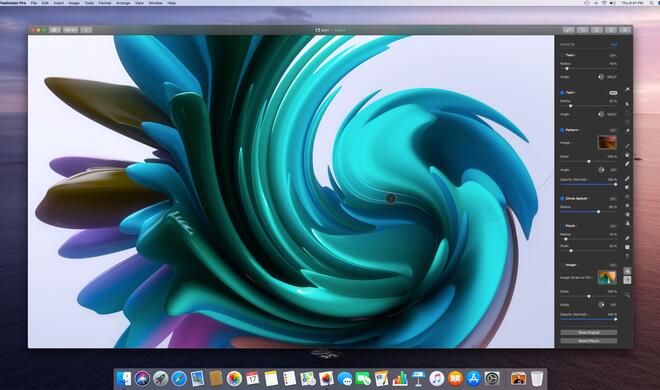This screenshot has width=660, height=390.
Task: Click the Pattern image thumbnail
Action: tap(607, 143)
